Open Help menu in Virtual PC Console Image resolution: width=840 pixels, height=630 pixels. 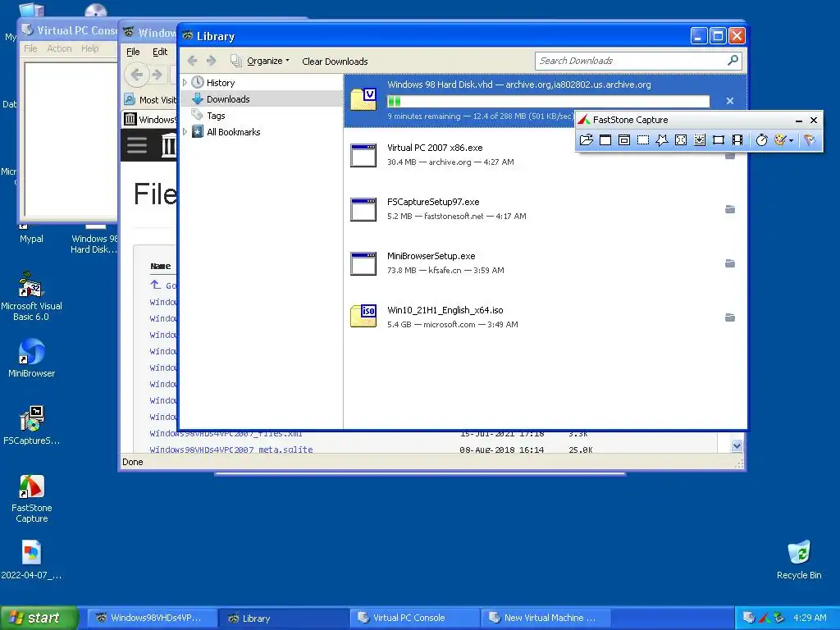click(90, 48)
